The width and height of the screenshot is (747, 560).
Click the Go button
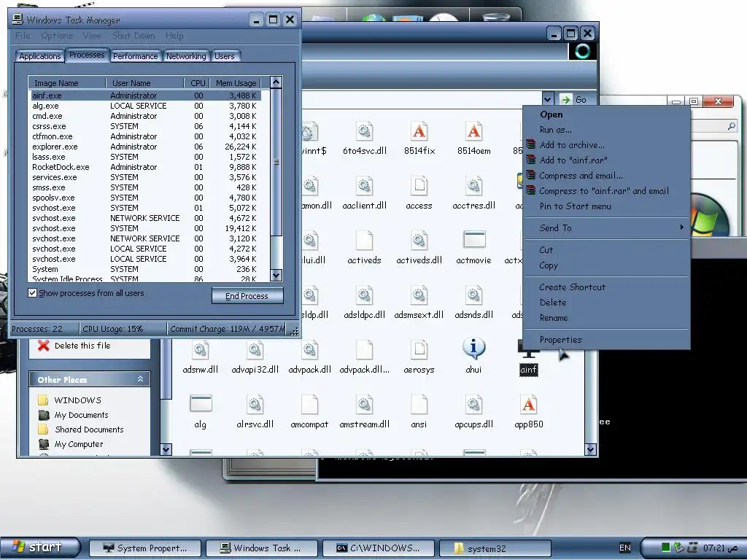pos(574,99)
